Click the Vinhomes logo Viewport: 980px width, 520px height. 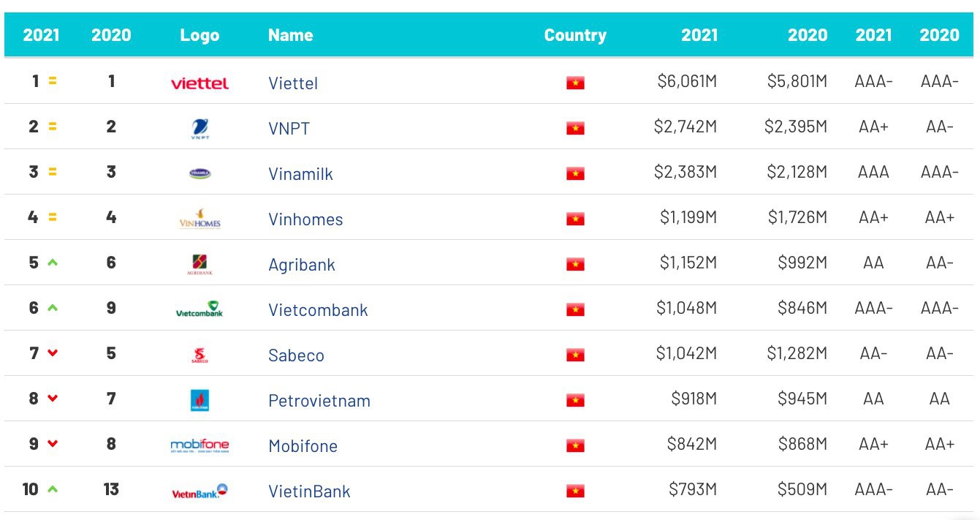click(x=200, y=219)
